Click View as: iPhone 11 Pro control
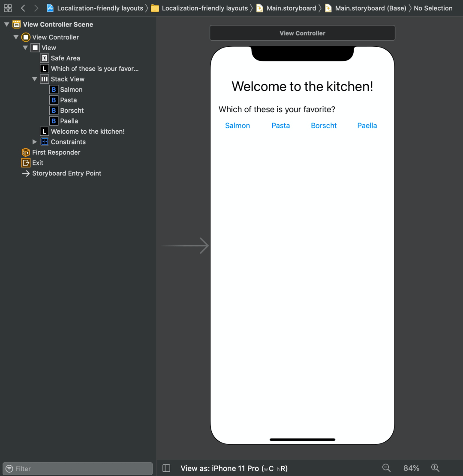This screenshot has width=463, height=476. coord(234,468)
